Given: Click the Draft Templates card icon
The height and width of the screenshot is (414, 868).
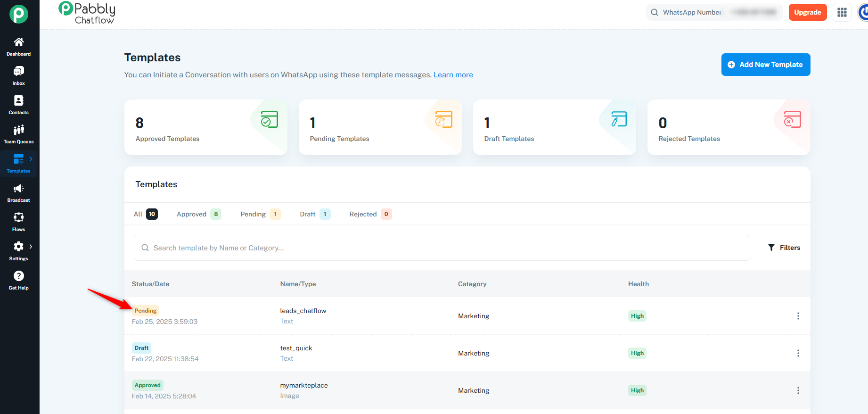Looking at the screenshot, I should [x=619, y=119].
